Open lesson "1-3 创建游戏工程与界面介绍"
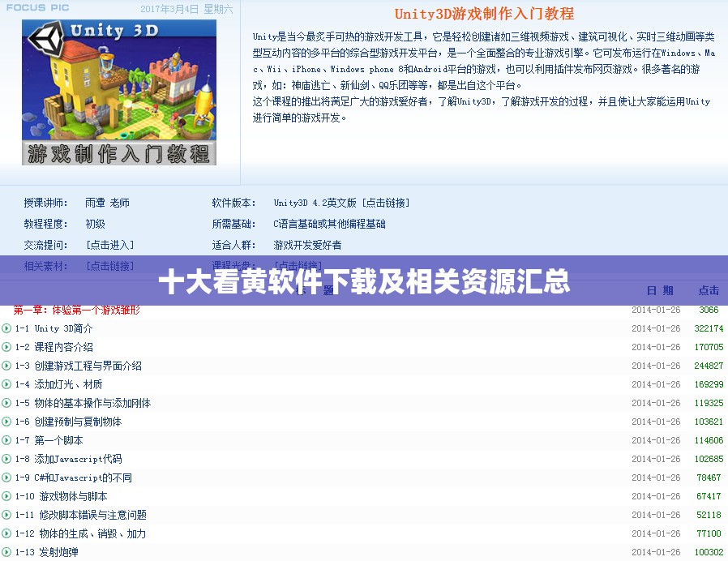This screenshot has height=561, width=728. click(77, 366)
